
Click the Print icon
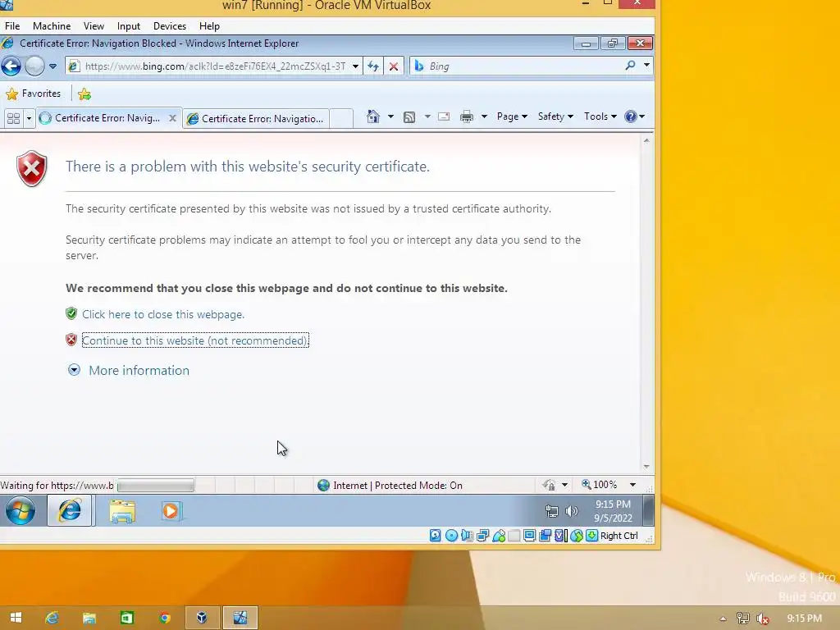point(467,116)
